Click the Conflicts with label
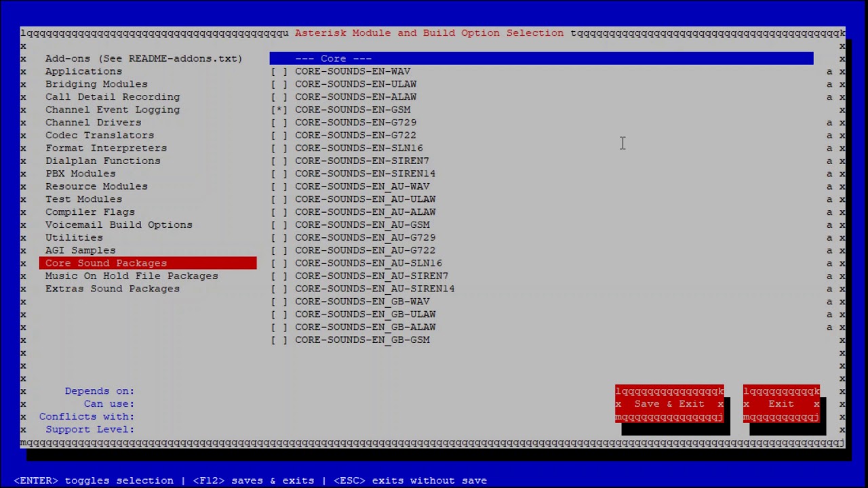The image size is (868, 488). (87, 417)
